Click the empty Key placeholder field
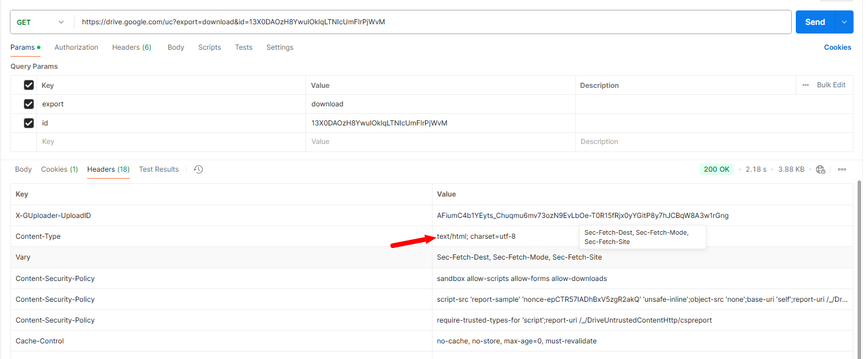868x359 pixels. coord(171,142)
